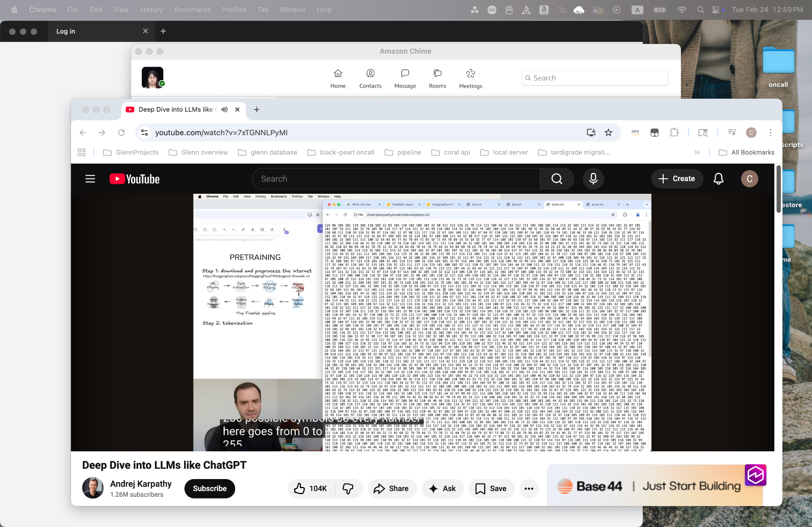This screenshot has height=527, width=812.
Task: Open the Chrome extensions puzzle icon
Action: [x=674, y=132]
